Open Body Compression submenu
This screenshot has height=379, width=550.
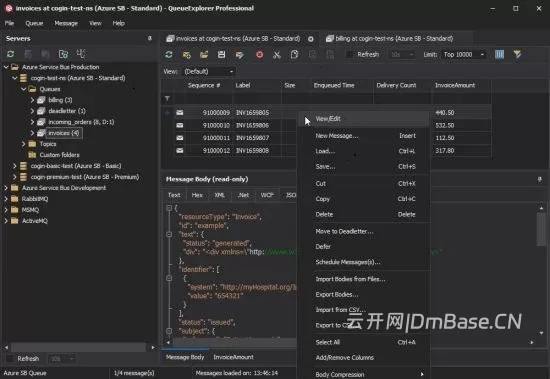tap(364, 374)
